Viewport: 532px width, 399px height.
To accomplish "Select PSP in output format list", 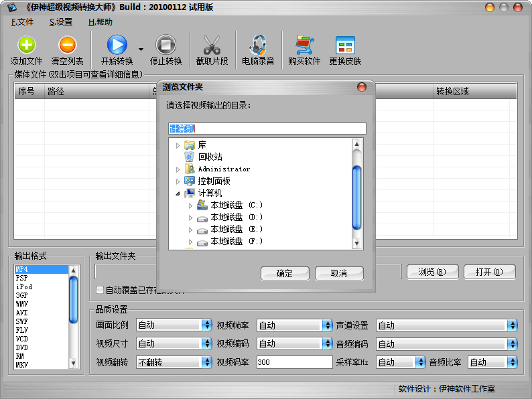I will tap(42, 278).
